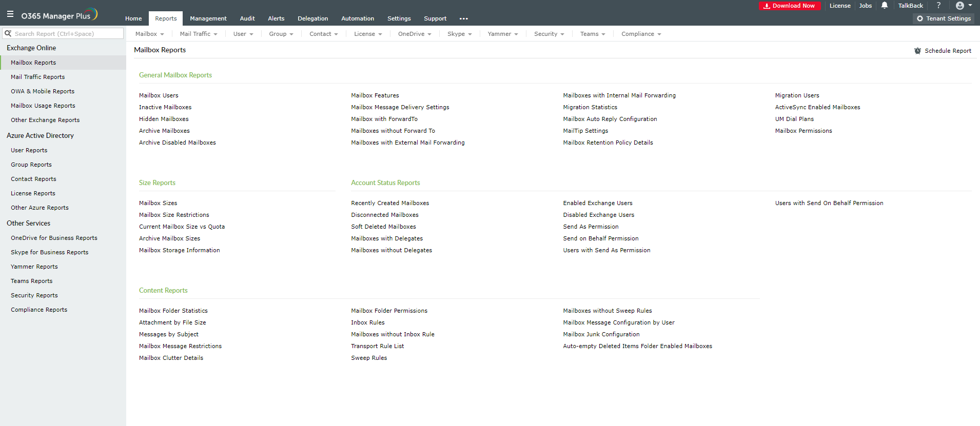Click the three-dots more tabs icon
Image resolution: width=980 pixels, height=426 pixels.
click(463, 19)
